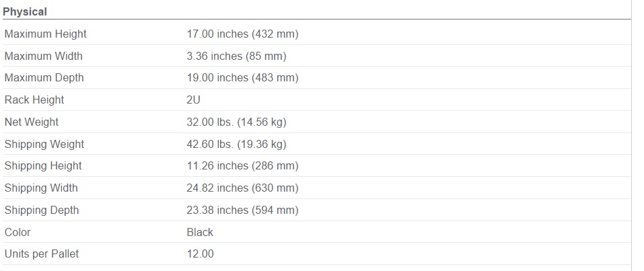This screenshot has width=644, height=271.
Task: Select the Units per Pallet label
Action: click(x=42, y=254)
